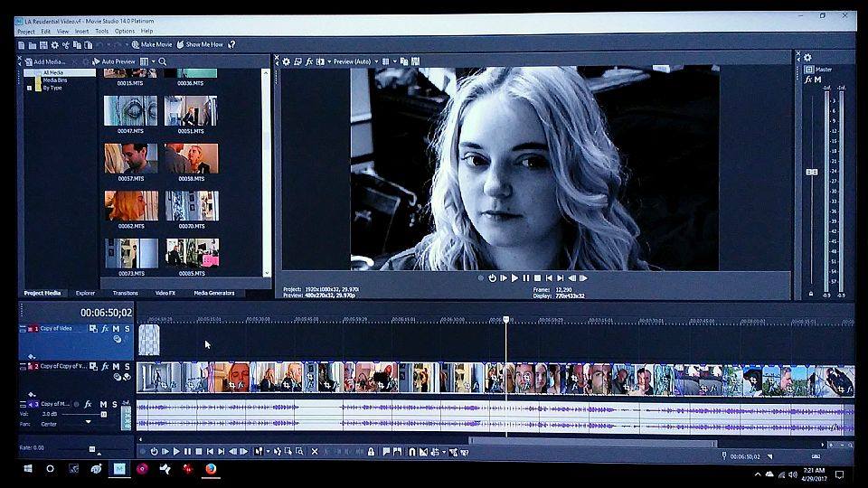Save preview snapshot to file icon
This screenshot has height=488, width=868.
tap(416, 62)
